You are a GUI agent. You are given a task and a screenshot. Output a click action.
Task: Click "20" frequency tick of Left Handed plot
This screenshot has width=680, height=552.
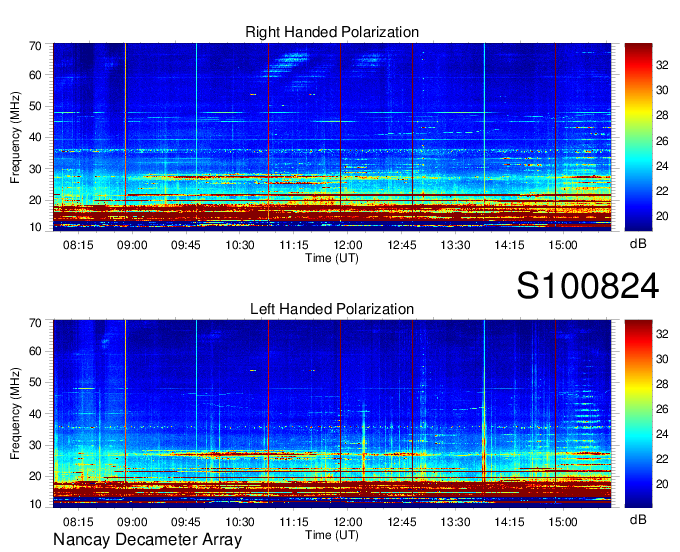pos(35,477)
